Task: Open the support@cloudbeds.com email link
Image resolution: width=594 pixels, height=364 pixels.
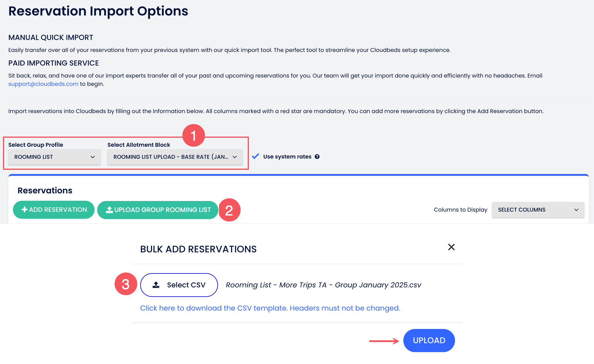Action: pyautogui.click(x=43, y=84)
